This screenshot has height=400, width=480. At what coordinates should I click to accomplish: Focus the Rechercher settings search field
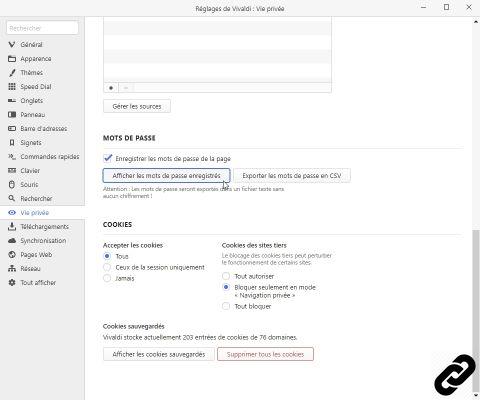tap(42, 28)
